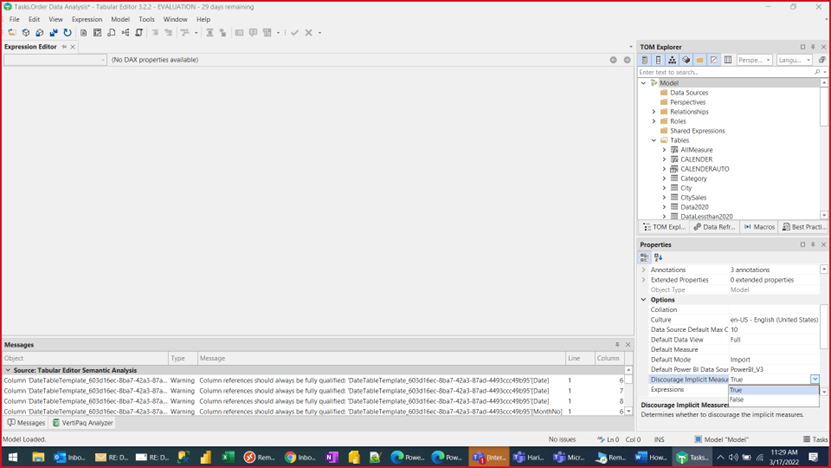Screen dimensions: 831x468
Task: Click the New diagram (branch) toolbar icon
Action: click(125, 33)
